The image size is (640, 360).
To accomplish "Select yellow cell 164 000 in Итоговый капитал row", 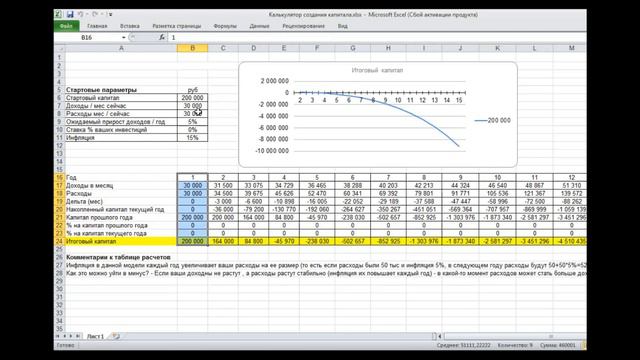I will pyautogui.click(x=223, y=241).
